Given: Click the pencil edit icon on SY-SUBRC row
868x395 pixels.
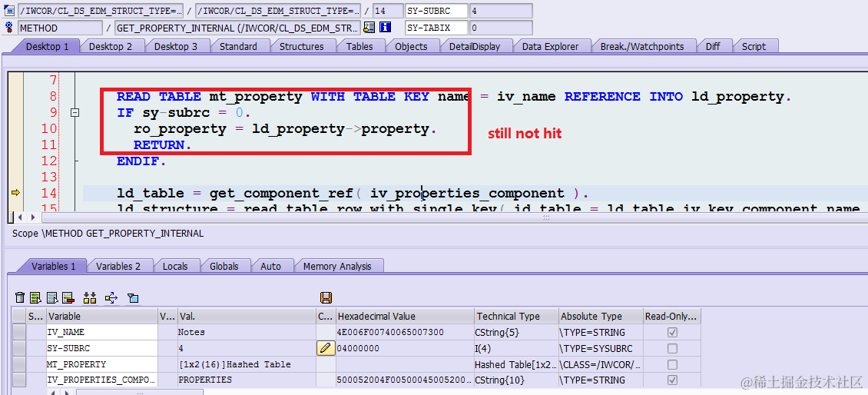Looking at the screenshot, I should pos(326,348).
